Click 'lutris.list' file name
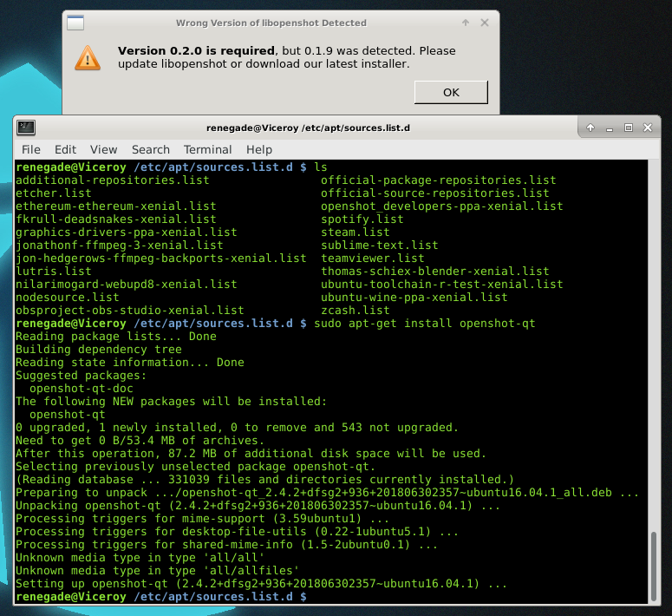 click(54, 271)
